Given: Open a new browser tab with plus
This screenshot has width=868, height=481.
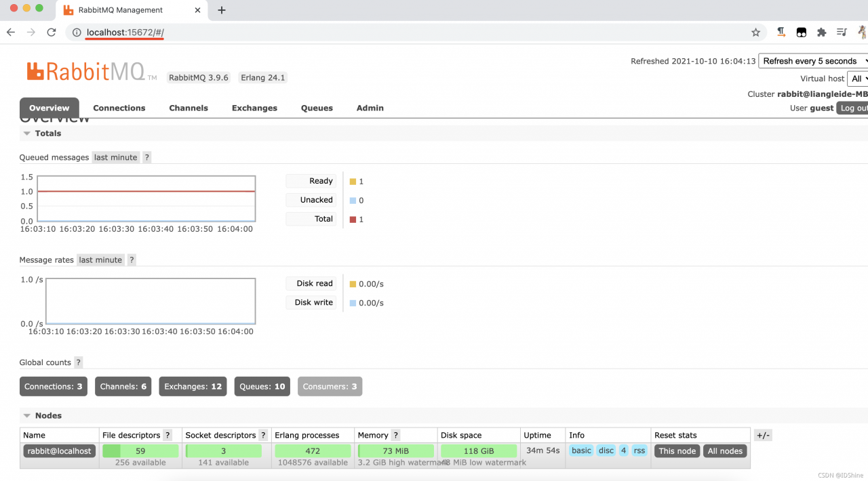Looking at the screenshot, I should pos(221,10).
